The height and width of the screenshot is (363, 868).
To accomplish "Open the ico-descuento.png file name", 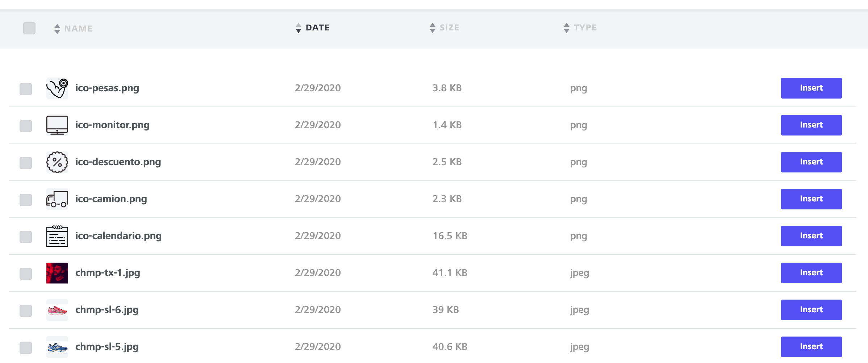I will [118, 162].
